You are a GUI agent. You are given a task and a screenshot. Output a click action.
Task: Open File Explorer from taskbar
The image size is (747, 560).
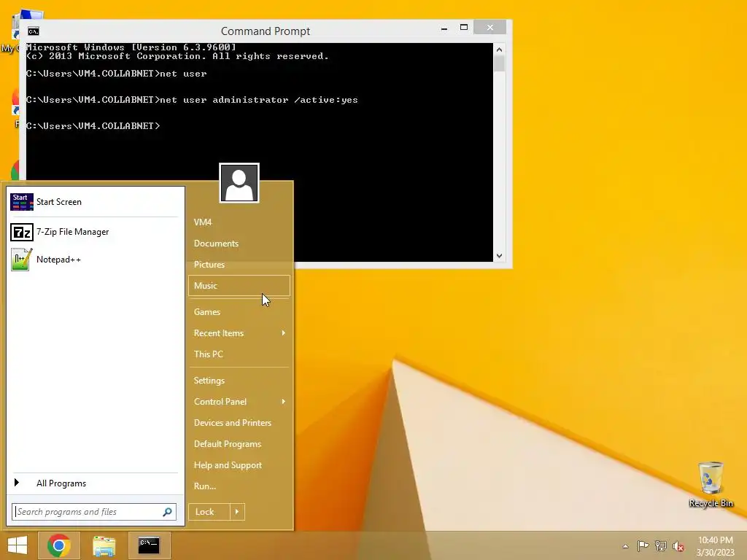(x=104, y=545)
